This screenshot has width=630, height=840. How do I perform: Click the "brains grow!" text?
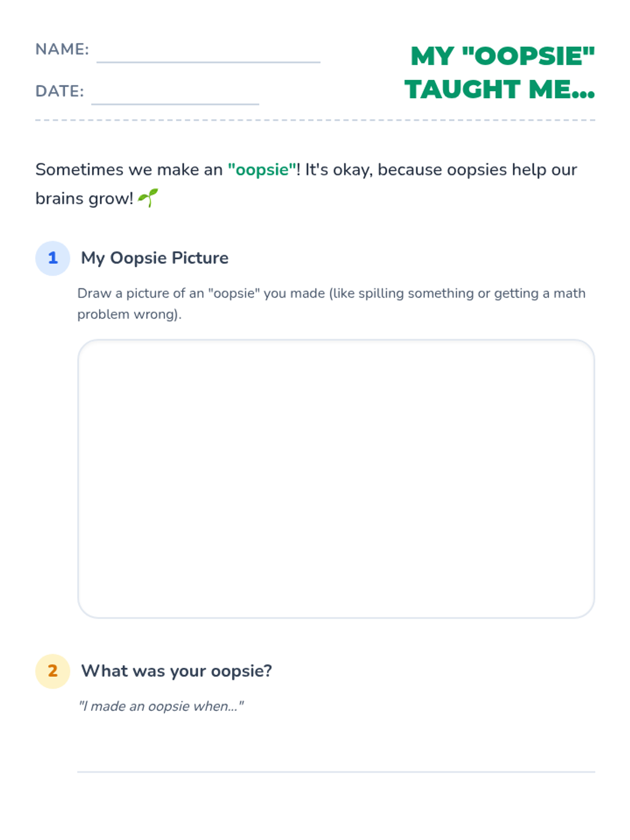click(x=84, y=198)
